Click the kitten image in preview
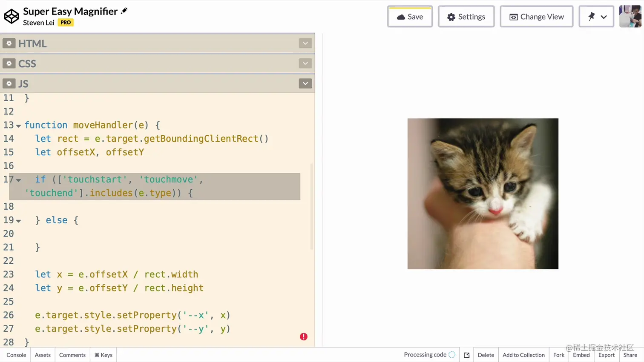This screenshot has height=362, width=644. point(483,194)
